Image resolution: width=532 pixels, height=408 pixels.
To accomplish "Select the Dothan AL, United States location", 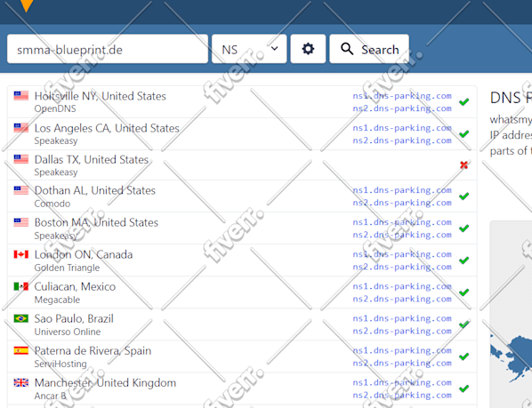I will pyautogui.click(x=95, y=190).
